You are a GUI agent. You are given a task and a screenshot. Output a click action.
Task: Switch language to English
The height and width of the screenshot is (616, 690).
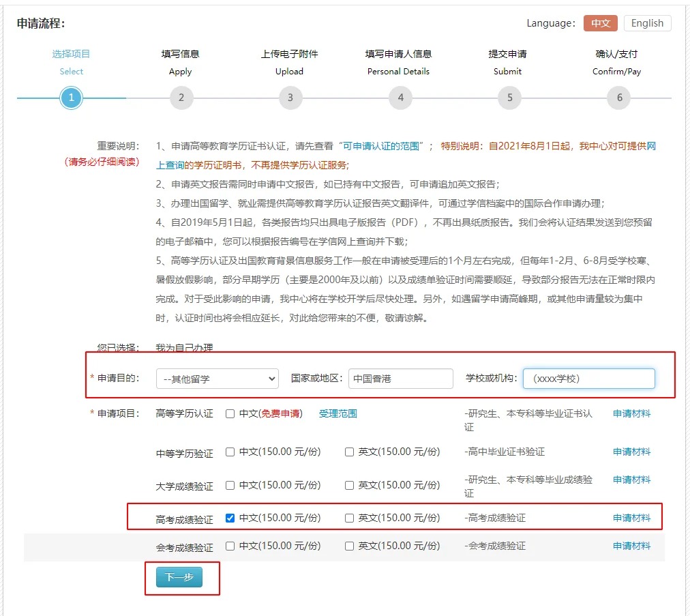tap(647, 23)
